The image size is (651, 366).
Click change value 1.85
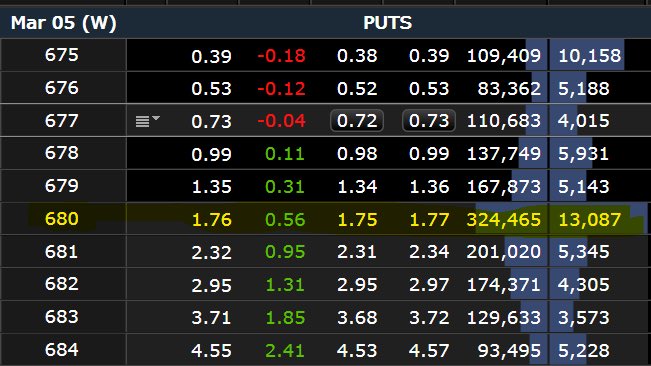tap(285, 318)
